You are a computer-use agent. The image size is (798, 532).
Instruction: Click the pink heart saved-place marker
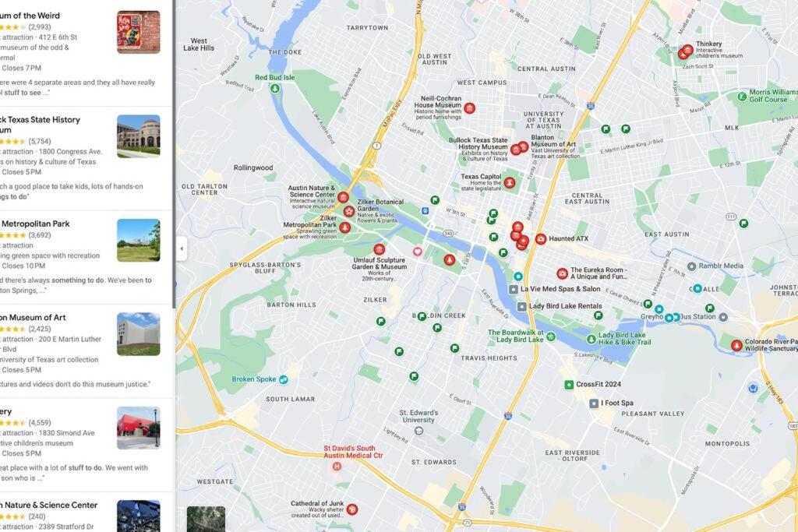click(418, 252)
